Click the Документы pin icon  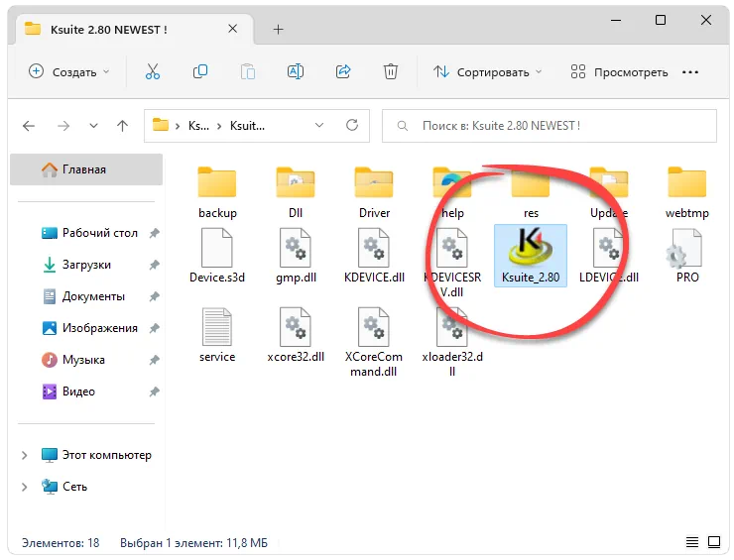pyautogui.click(x=154, y=296)
